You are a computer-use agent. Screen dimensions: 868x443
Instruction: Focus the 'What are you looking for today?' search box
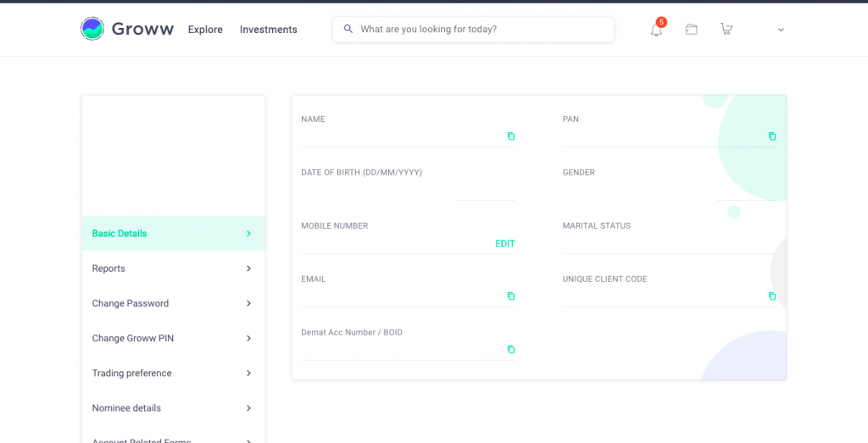(473, 29)
